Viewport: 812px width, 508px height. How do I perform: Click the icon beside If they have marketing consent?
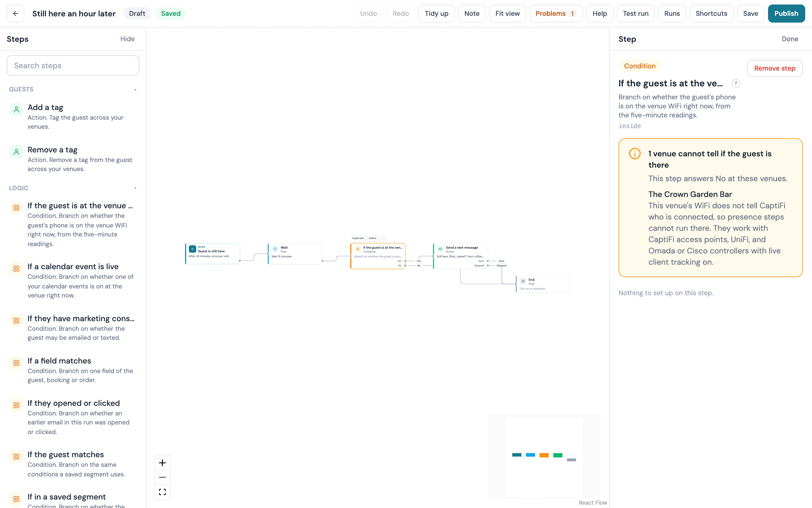click(16, 321)
